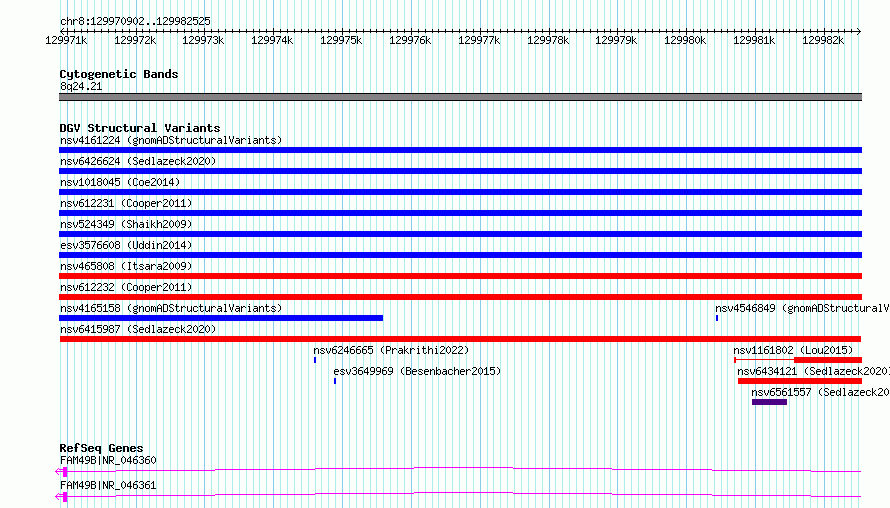Viewport: 890px width, 508px height.
Task: Select the red bar under nsv6415987
Action: click(x=460, y=339)
